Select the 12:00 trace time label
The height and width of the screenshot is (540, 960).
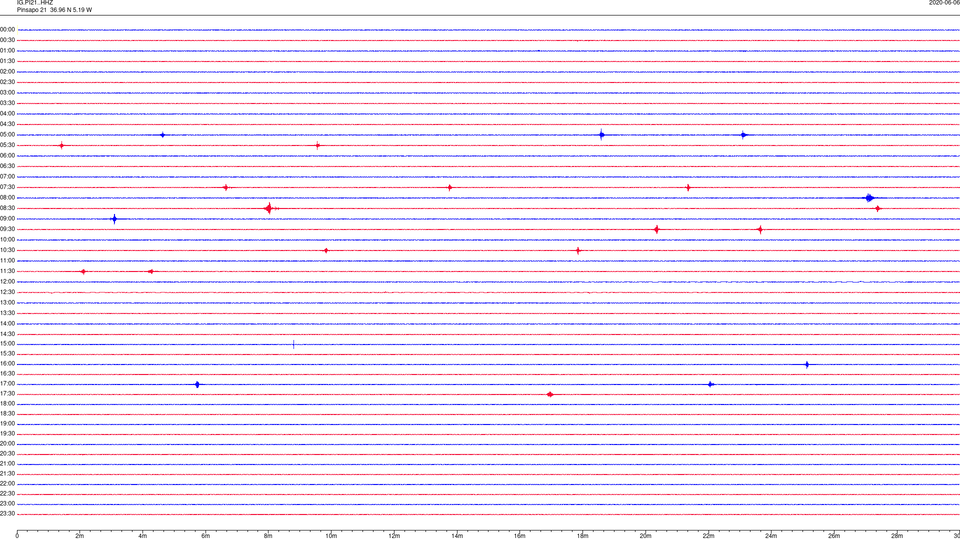[x=7, y=282]
